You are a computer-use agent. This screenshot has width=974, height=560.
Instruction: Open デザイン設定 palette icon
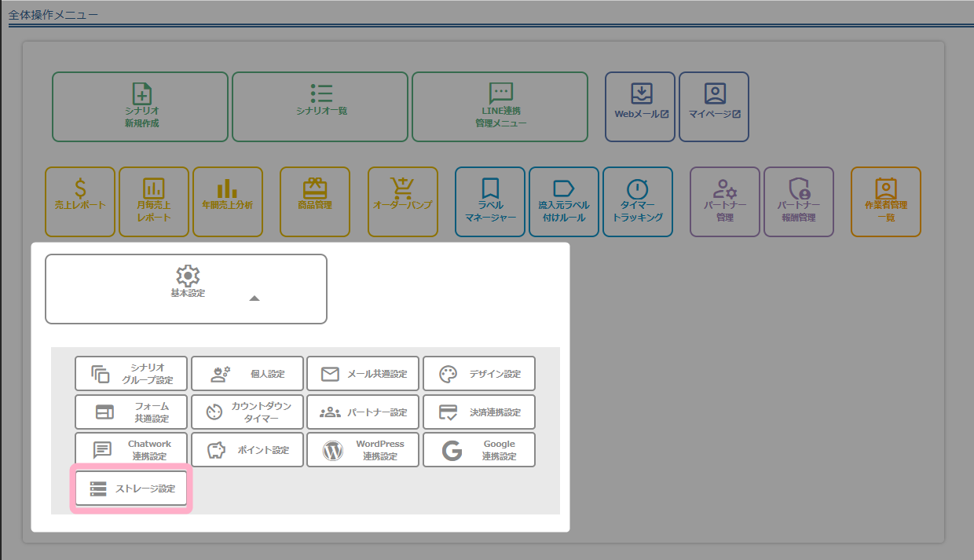(x=448, y=374)
